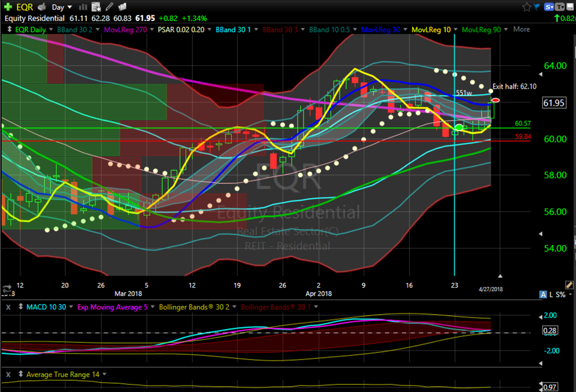Click the EQR ticker symbol
576x392 pixels.
click(24, 7)
